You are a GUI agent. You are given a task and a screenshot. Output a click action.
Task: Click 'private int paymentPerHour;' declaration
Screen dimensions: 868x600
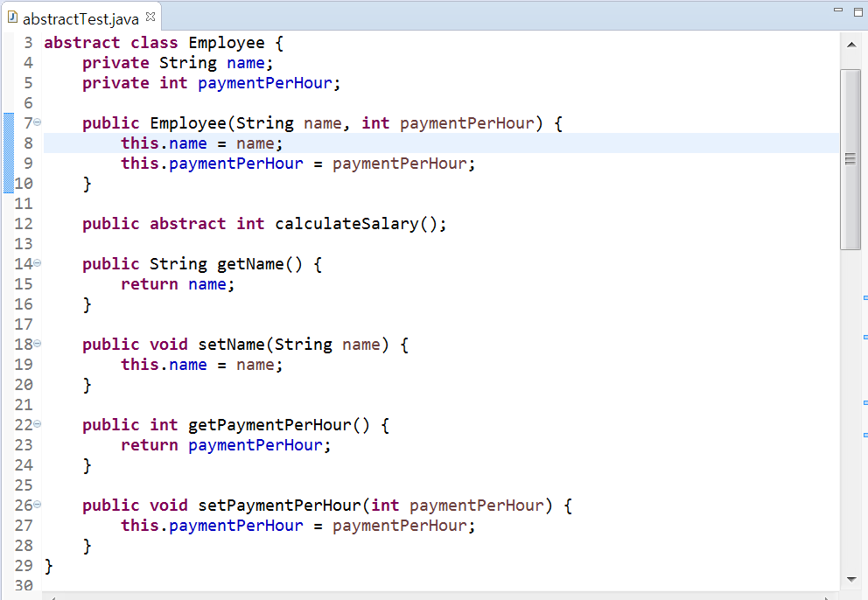click(x=212, y=83)
